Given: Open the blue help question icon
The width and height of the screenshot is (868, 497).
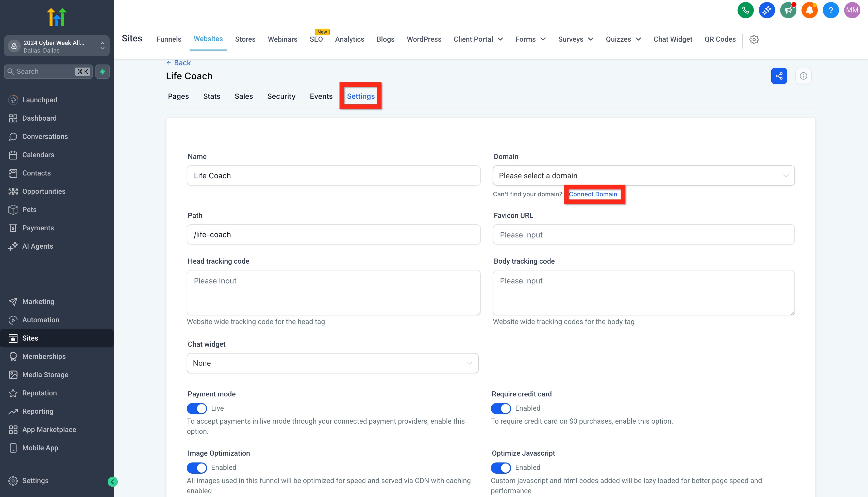Looking at the screenshot, I should click(830, 10).
